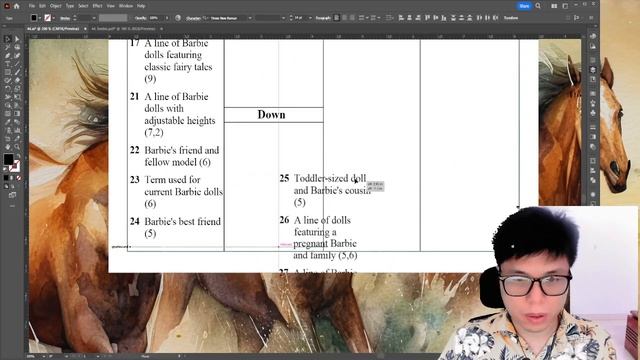640x360 pixels.
Task: Open the numbered list options dropdown
Action: coord(379,18)
